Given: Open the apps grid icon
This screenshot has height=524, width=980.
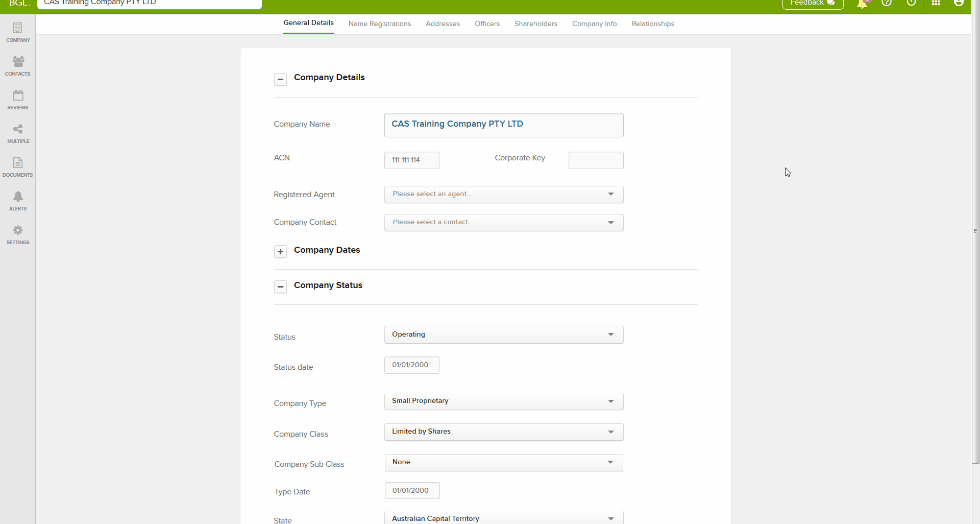Looking at the screenshot, I should pyautogui.click(x=936, y=3).
